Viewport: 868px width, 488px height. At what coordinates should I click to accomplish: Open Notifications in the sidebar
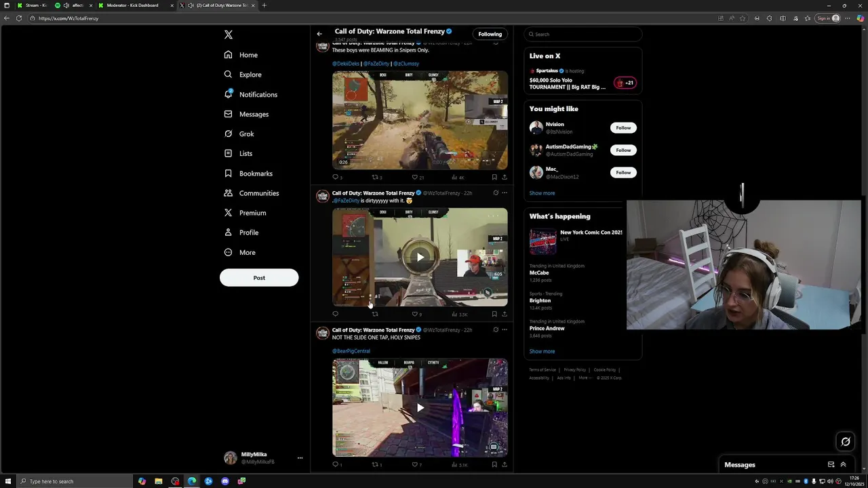point(251,94)
